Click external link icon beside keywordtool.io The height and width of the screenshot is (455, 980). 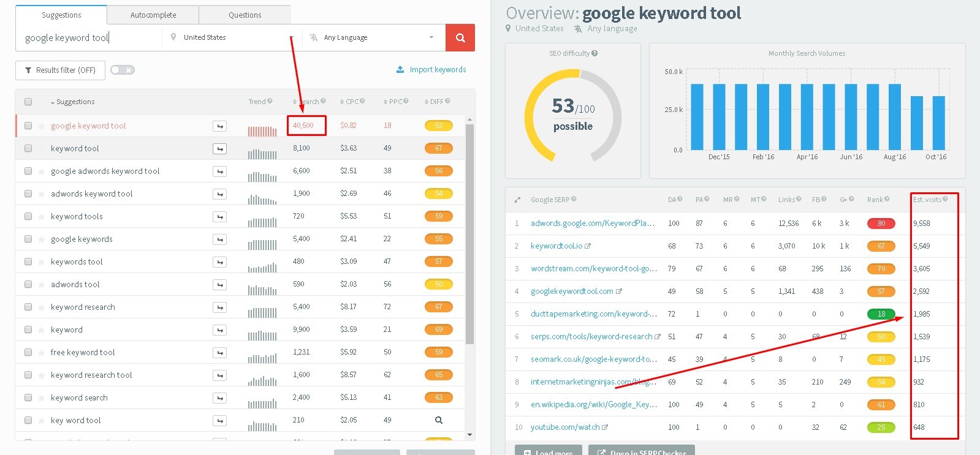coord(588,246)
